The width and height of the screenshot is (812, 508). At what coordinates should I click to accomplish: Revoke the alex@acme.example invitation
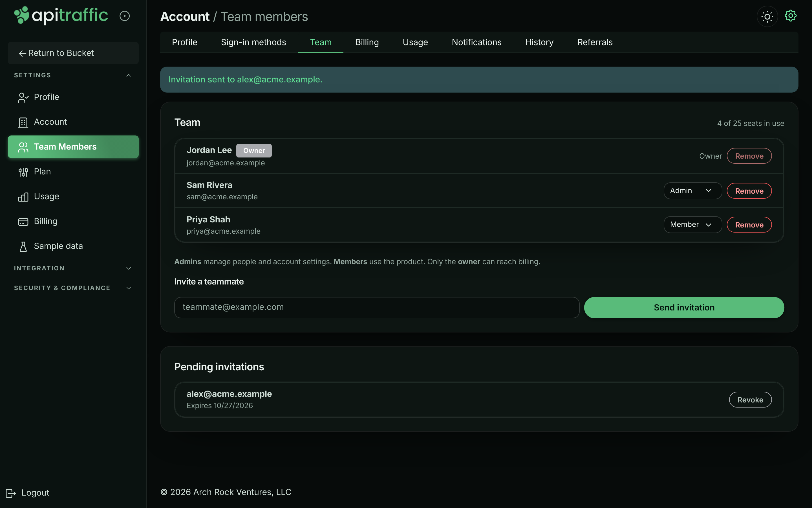coord(750,400)
